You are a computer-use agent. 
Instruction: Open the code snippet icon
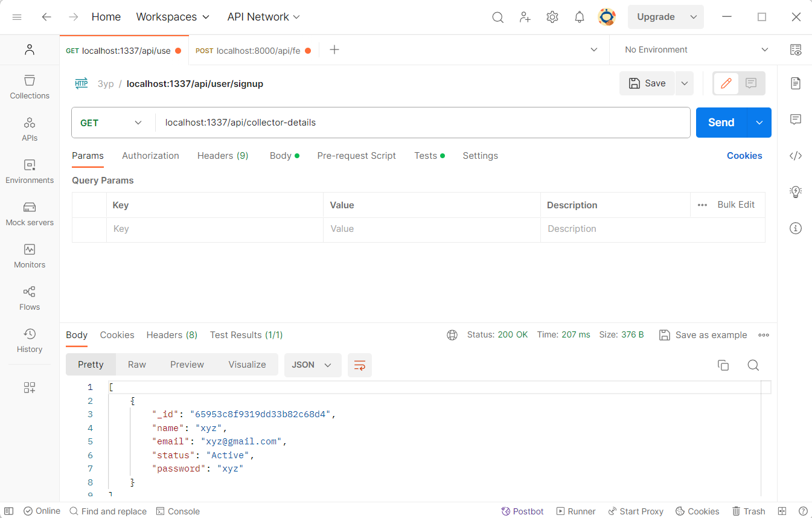(796, 156)
